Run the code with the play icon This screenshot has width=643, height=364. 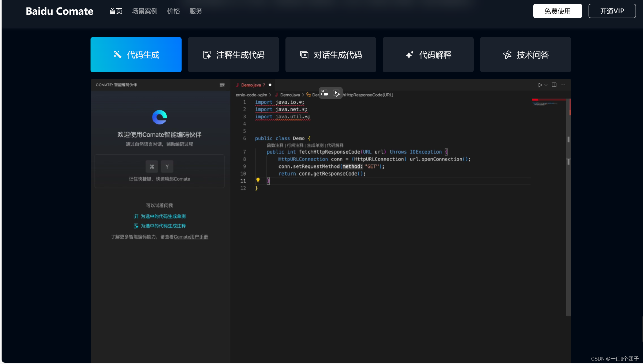point(540,85)
